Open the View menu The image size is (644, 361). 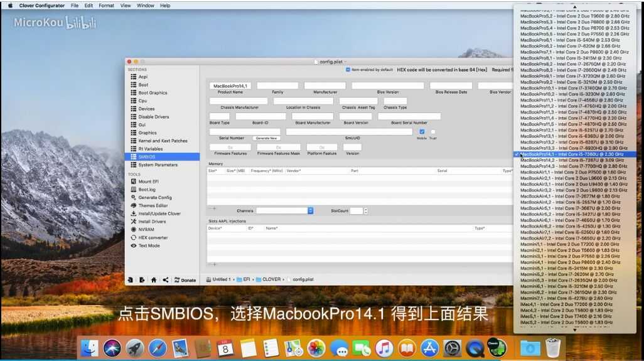pyautogui.click(x=126, y=6)
